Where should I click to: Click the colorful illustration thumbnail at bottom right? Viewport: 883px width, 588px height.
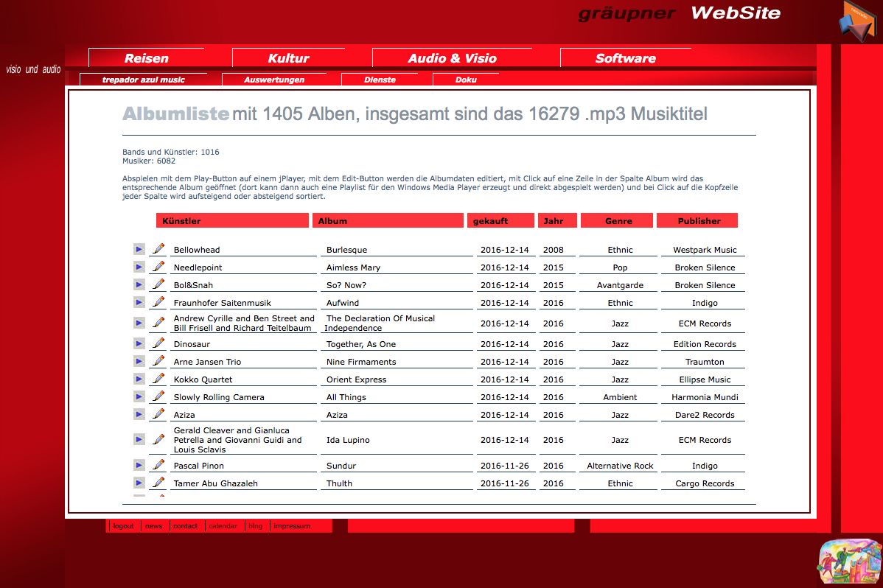850,563
